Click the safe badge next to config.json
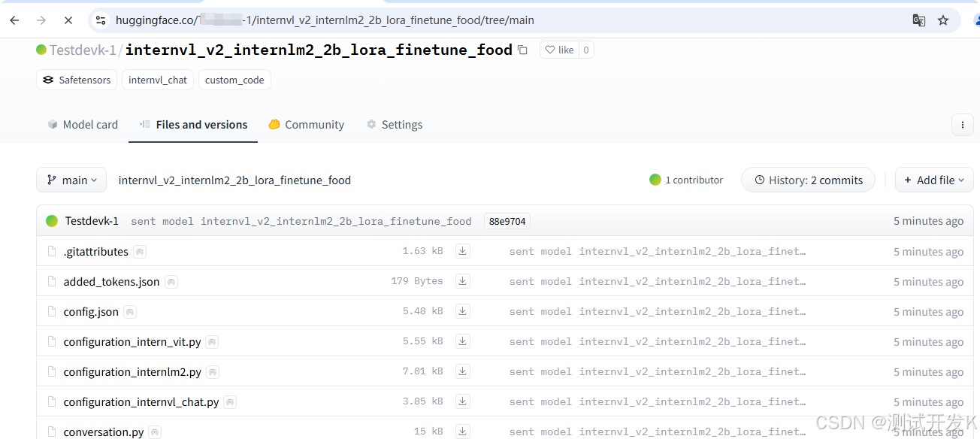 pos(130,312)
